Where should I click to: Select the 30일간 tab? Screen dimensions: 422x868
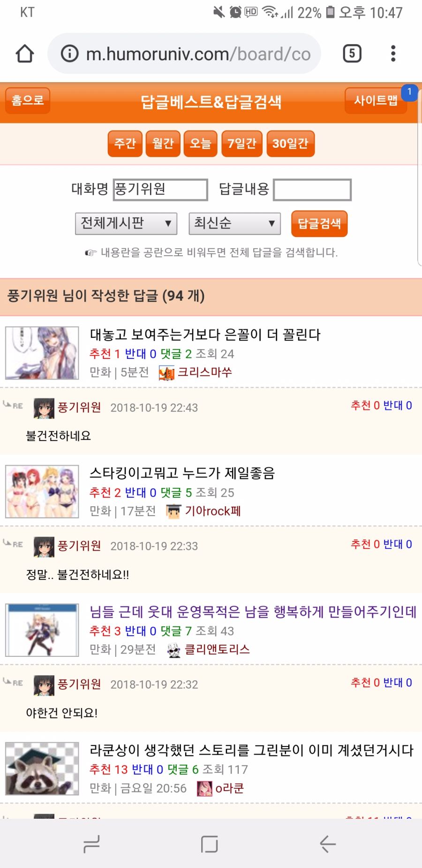click(290, 144)
